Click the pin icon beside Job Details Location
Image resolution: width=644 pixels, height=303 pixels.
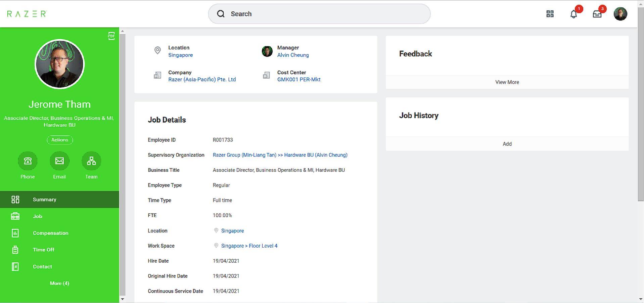click(x=216, y=230)
